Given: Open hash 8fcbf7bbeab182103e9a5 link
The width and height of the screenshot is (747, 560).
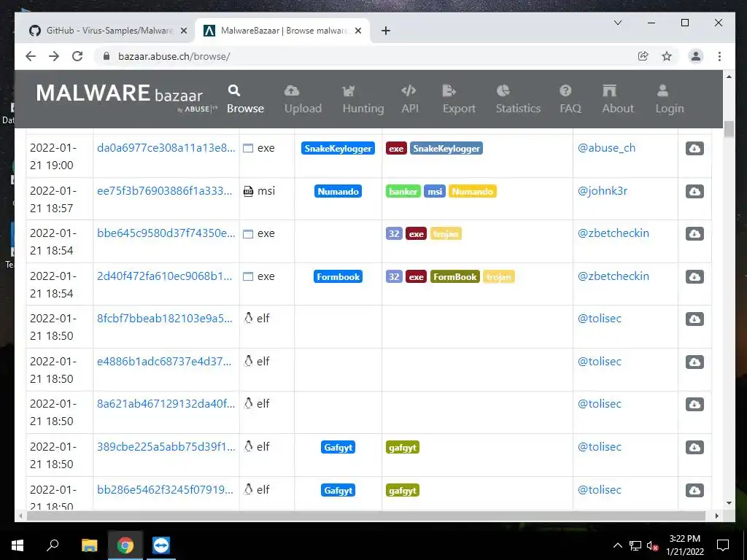Looking at the screenshot, I should pos(164,319).
